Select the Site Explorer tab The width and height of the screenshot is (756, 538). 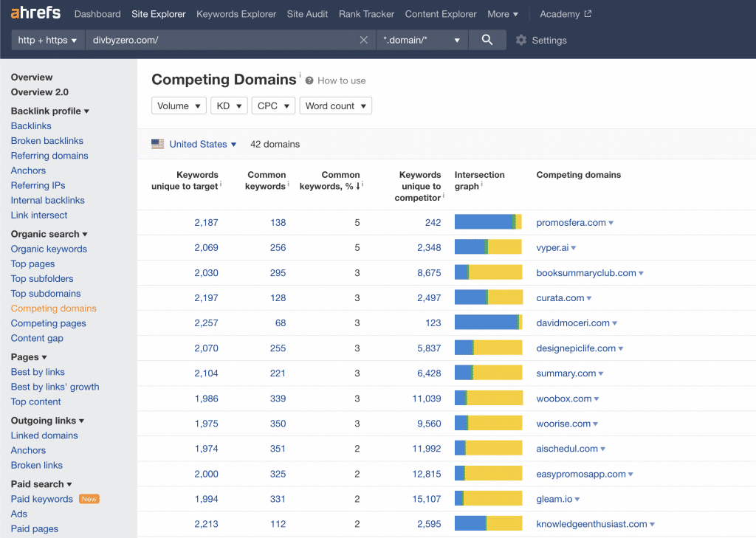click(x=159, y=14)
